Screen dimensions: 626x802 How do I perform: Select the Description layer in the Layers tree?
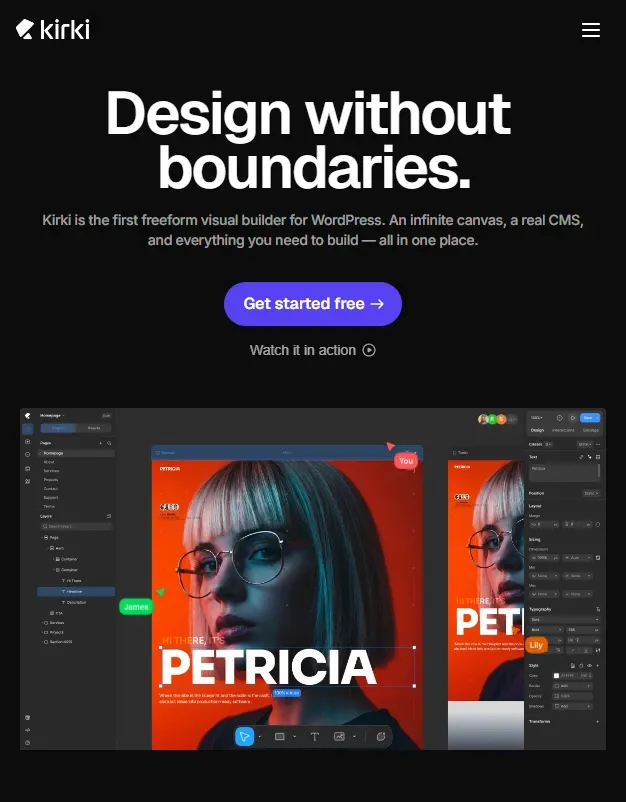[x=76, y=603]
